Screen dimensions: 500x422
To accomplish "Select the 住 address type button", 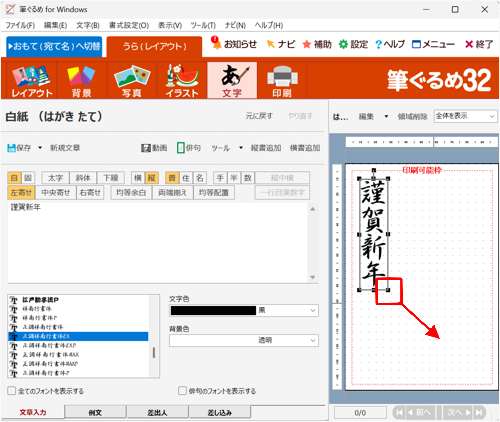I will click(186, 178).
